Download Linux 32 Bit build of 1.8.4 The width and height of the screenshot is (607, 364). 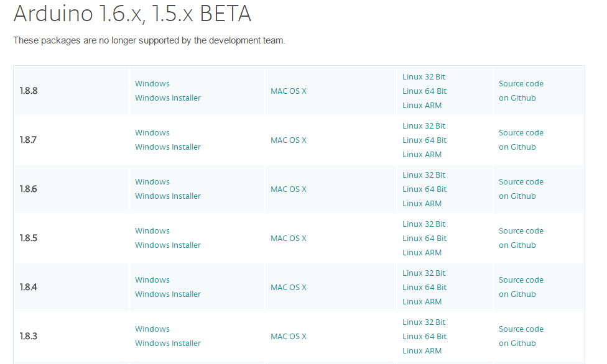(424, 273)
